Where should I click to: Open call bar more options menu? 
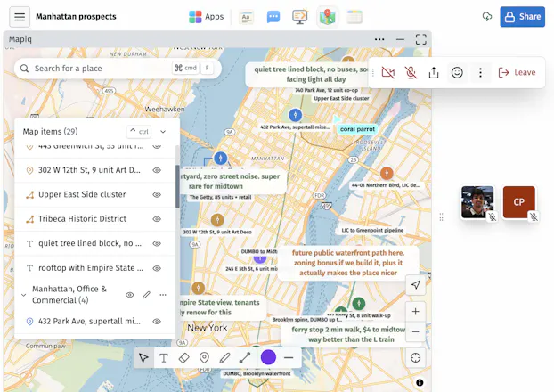pyautogui.click(x=480, y=73)
